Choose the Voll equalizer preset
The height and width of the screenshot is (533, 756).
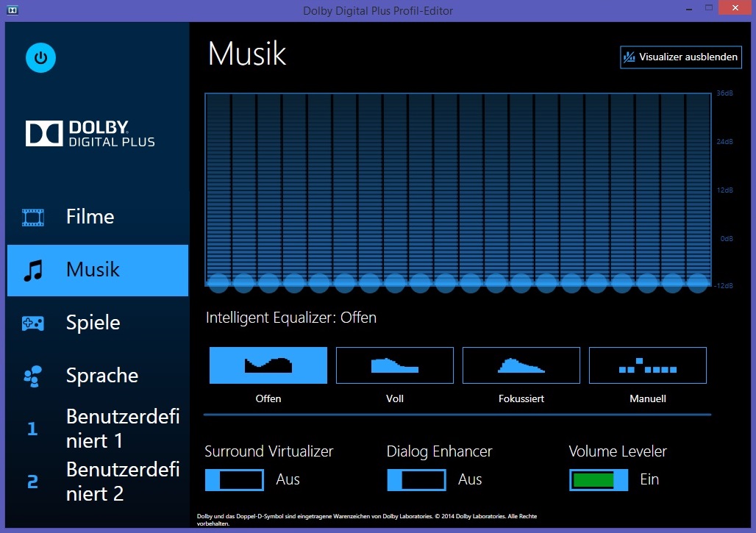coord(394,365)
